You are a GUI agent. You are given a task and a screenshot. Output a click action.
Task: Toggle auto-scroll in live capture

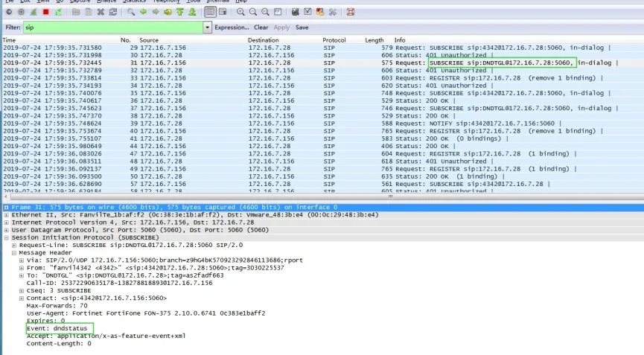click(223, 12)
